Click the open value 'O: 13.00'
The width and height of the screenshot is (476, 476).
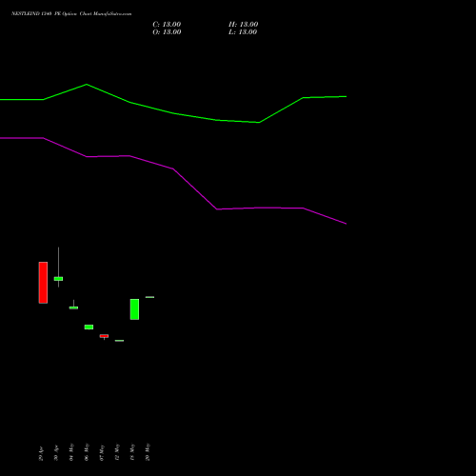[167, 32]
